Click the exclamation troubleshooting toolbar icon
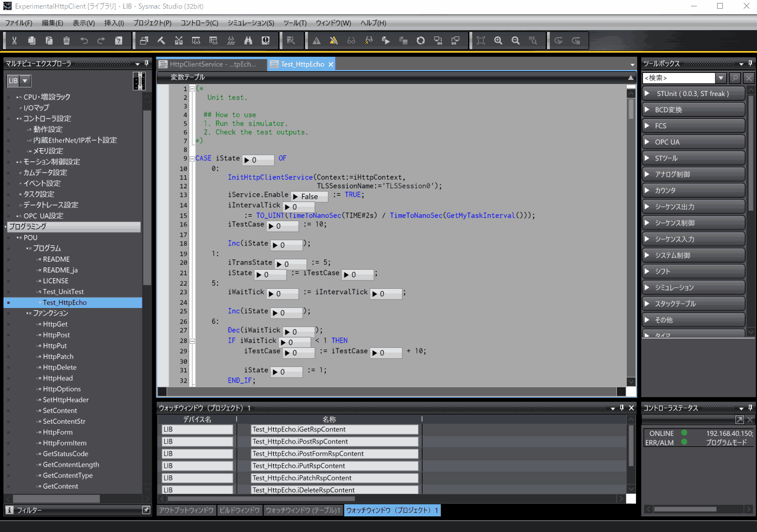 coord(266,41)
